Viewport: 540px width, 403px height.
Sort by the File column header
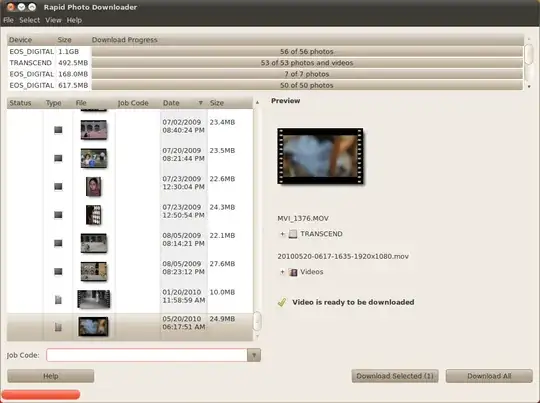[94, 103]
